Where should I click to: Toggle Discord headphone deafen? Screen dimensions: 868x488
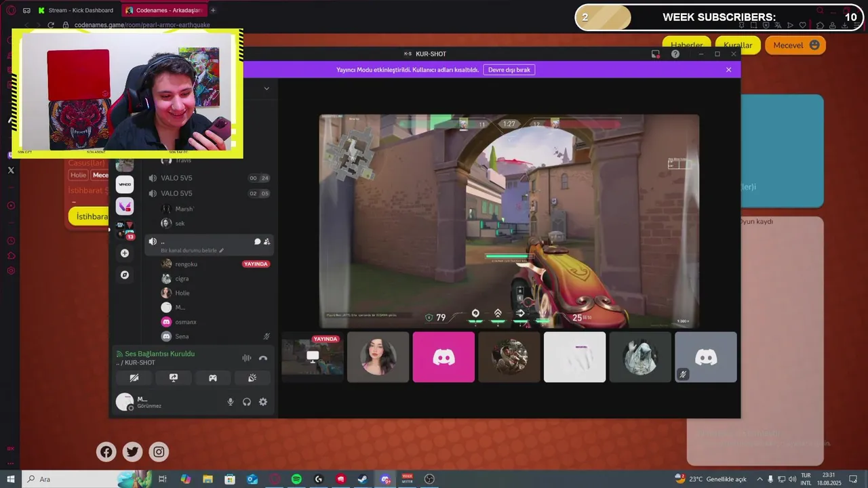(247, 402)
